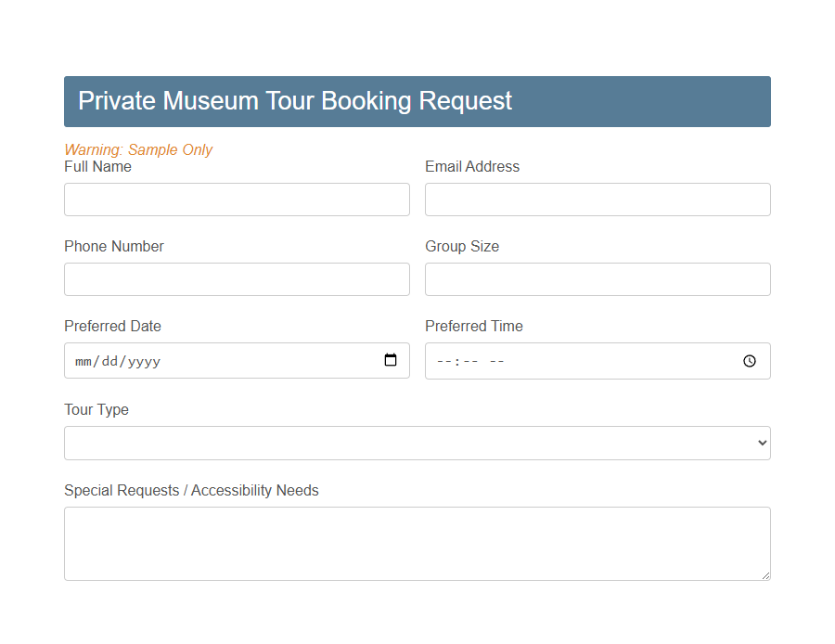Viewport: 835px width, 644px height.
Task: Click the AM/PM segment of Preferred Time
Action: click(x=496, y=361)
